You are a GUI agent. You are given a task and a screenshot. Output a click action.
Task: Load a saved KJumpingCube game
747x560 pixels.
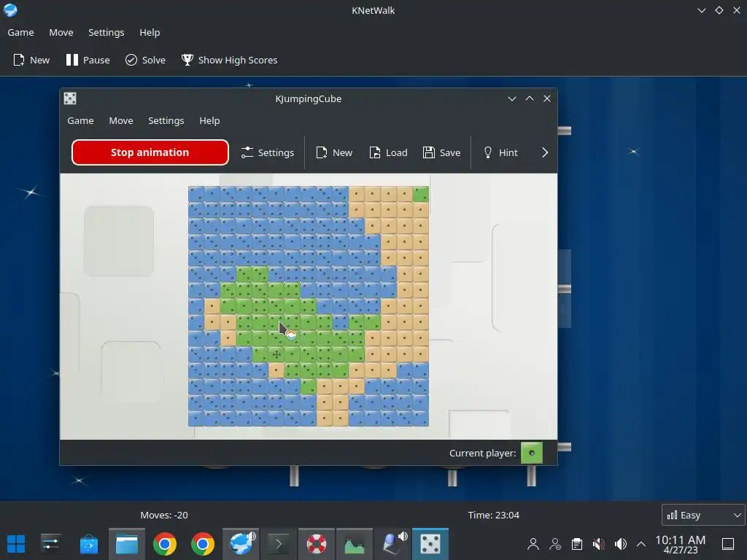(x=388, y=152)
